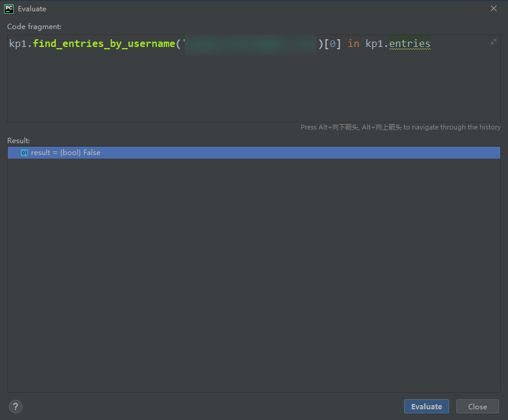Click the collapse arrows icon in the code fragment
Screen dimensions: 508x420
click(x=493, y=42)
